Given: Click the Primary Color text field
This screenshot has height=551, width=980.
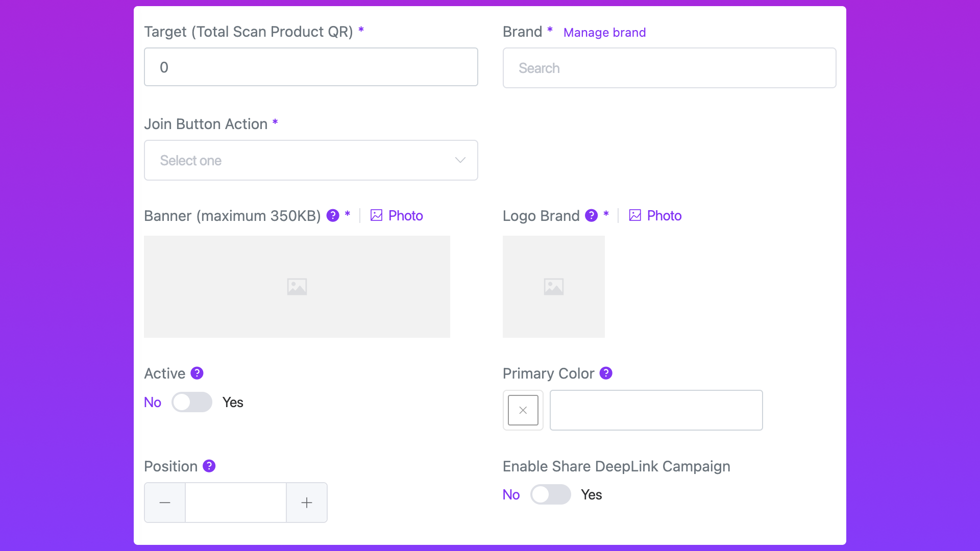Looking at the screenshot, I should click(x=656, y=410).
